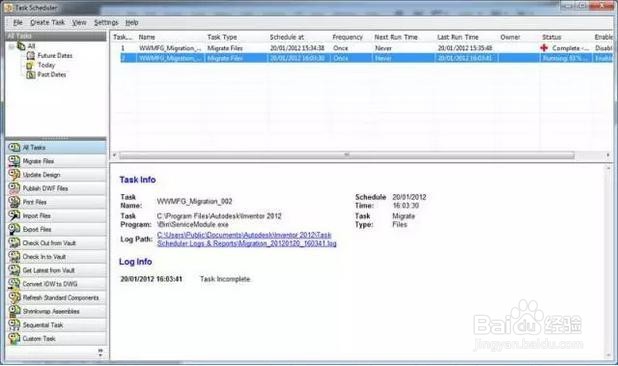Sort by the Task Type column header
Viewport: 618px width, 366px height.
(x=222, y=37)
